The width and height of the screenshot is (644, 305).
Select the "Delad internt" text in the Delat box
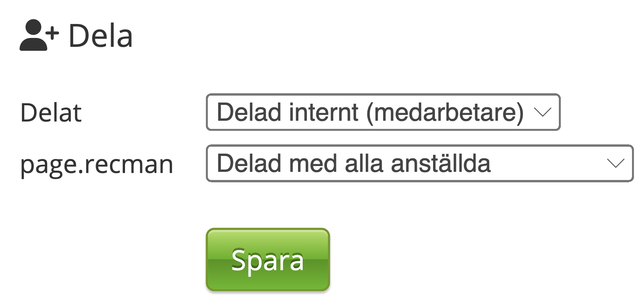(288, 112)
